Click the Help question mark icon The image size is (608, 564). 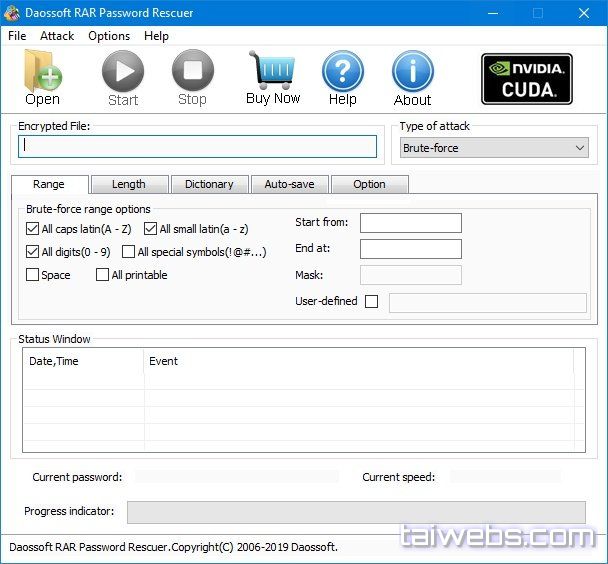342,72
